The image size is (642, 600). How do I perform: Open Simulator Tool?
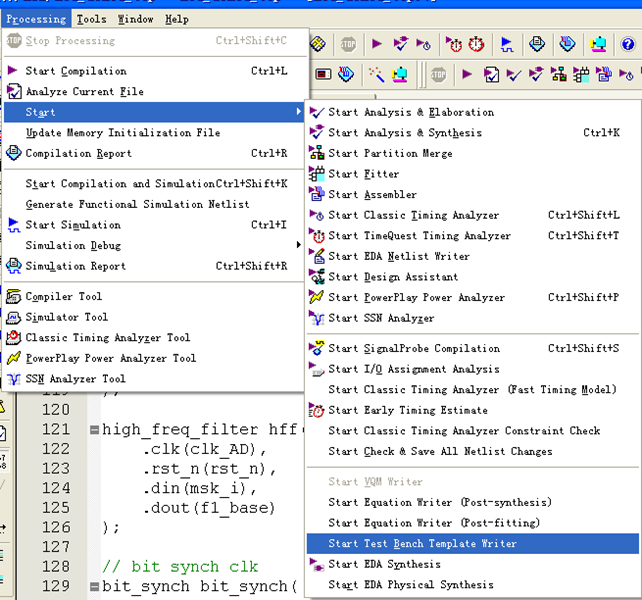tap(154, 317)
